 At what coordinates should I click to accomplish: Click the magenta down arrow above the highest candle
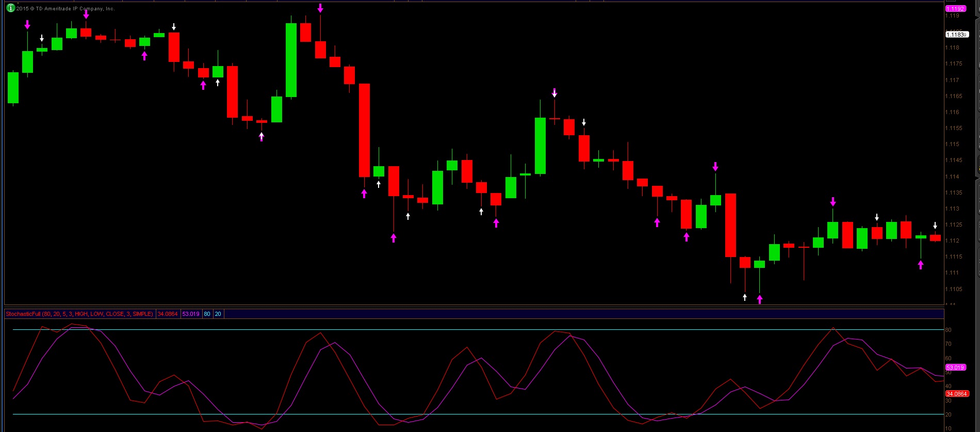[320, 8]
